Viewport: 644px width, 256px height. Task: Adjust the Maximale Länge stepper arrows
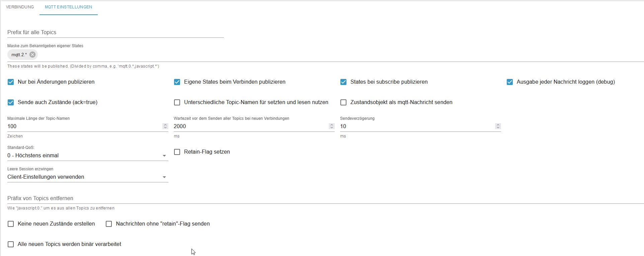pos(165,126)
